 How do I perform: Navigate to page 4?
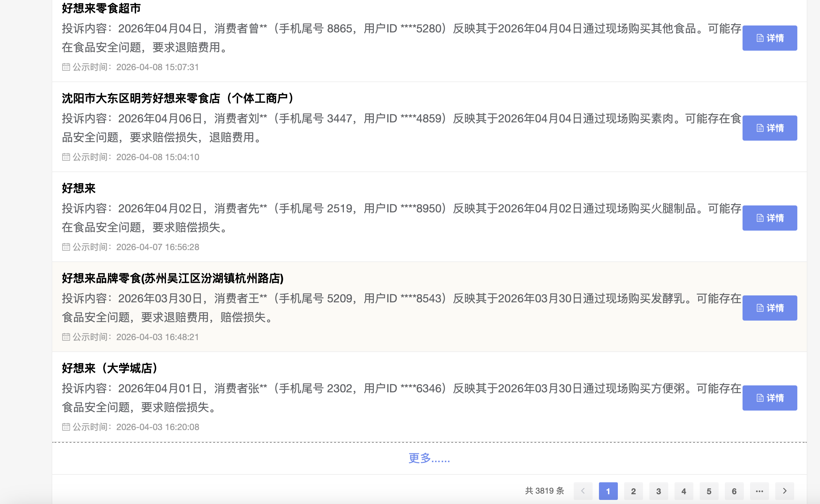pos(684,491)
